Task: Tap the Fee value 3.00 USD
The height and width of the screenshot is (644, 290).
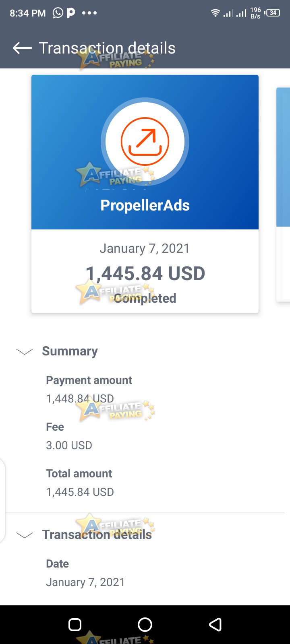Action: click(69, 445)
